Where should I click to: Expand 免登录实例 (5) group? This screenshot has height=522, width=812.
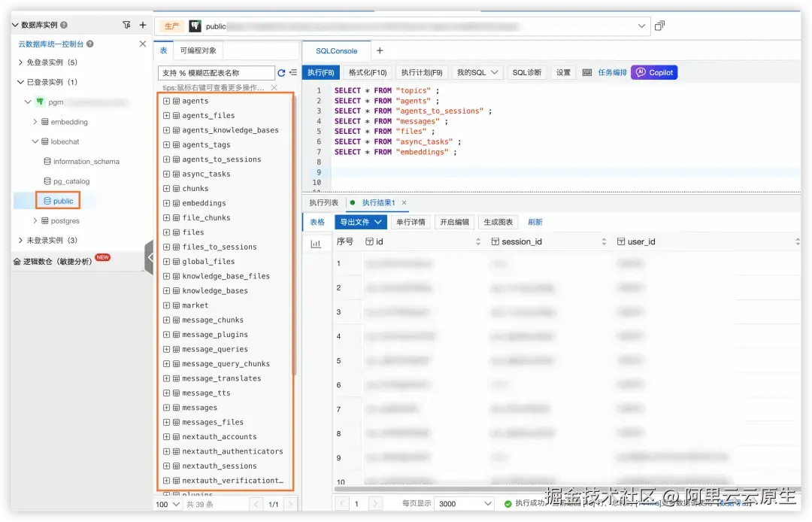coord(20,62)
